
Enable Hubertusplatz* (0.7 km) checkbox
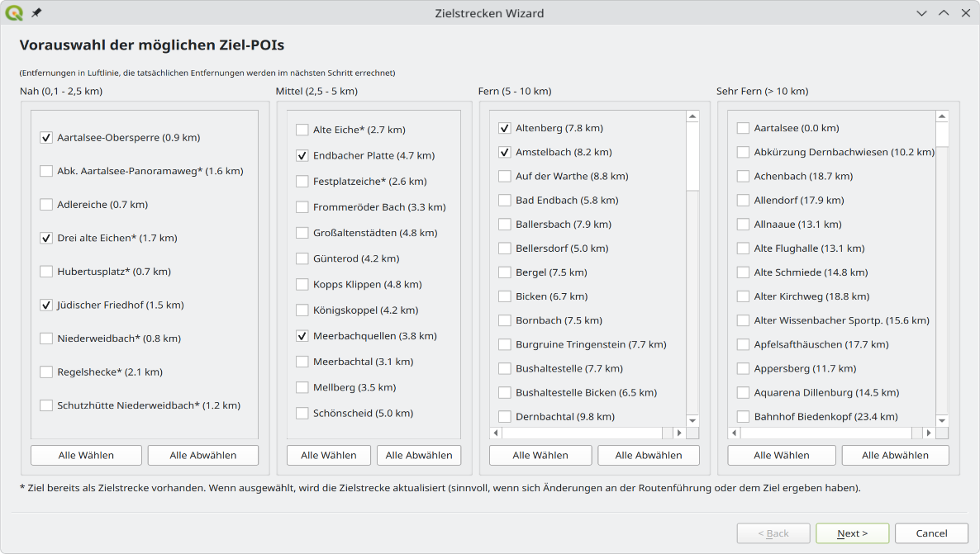pos(46,272)
